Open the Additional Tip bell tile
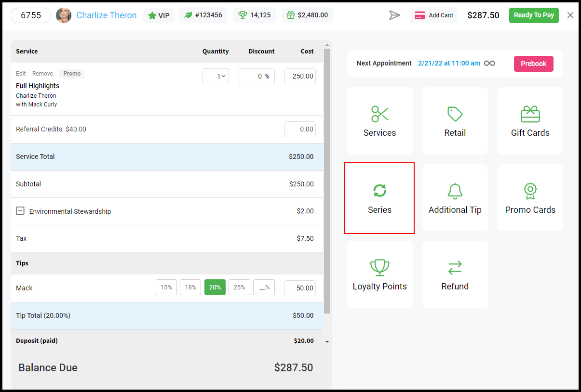Screen dimensions: 581x392 click(x=455, y=198)
